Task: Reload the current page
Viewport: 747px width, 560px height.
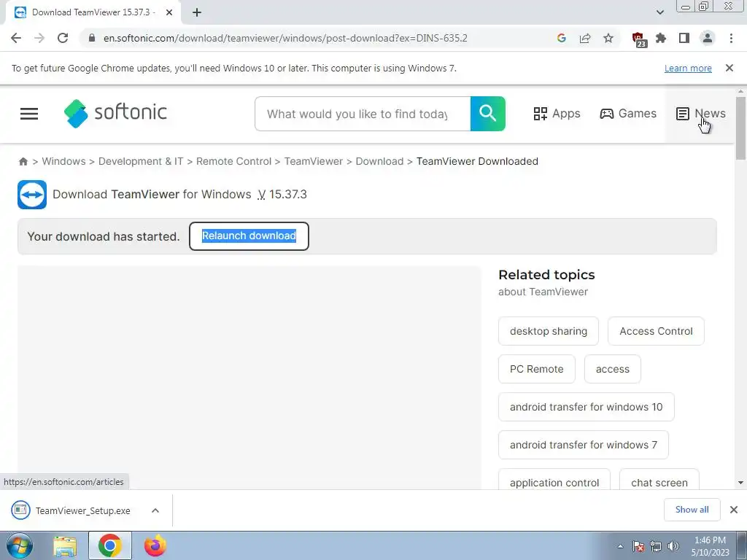Action: pyautogui.click(x=63, y=38)
